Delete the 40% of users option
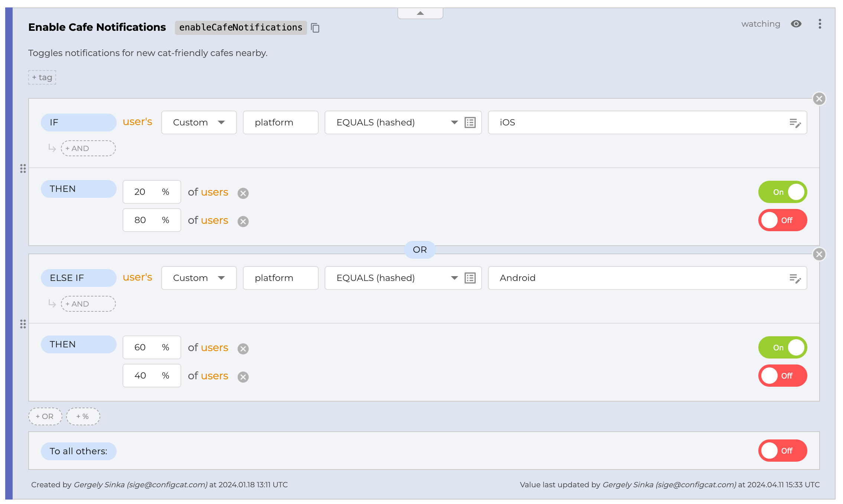843x504 pixels. coord(243,377)
